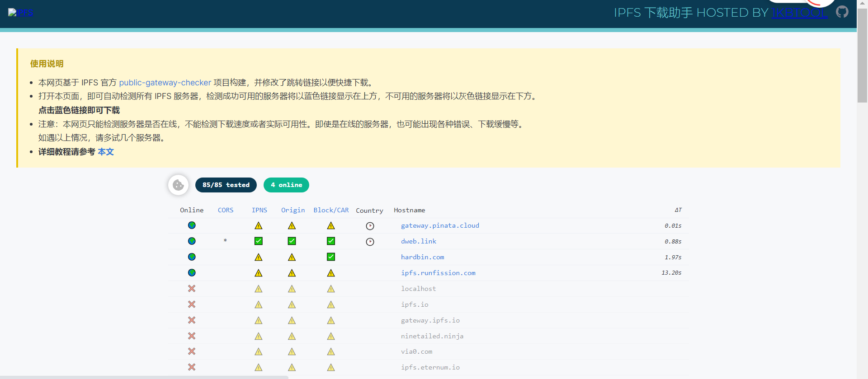Viewport: 868px width, 379px height.
Task: Open the 本文 tutorial link
Action: click(106, 152)
